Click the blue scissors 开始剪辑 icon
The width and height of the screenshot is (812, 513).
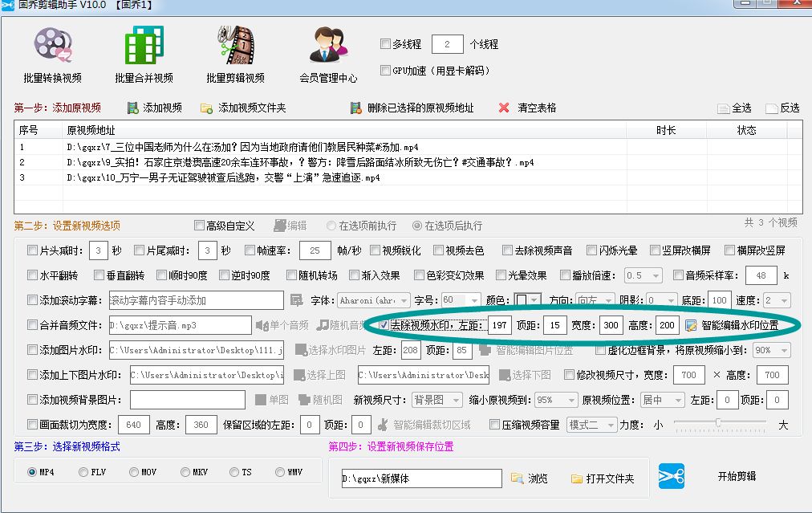[671, 476]
